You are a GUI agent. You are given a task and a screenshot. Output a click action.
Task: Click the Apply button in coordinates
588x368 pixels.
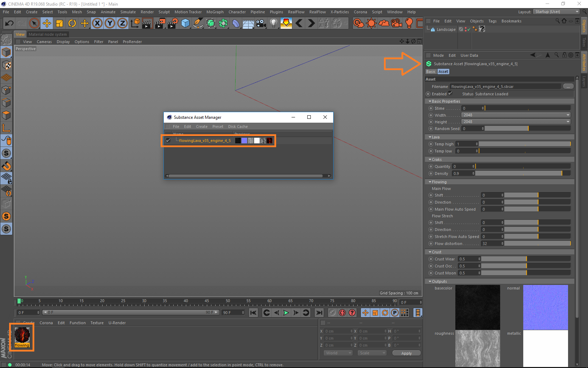tap(406, 353)
